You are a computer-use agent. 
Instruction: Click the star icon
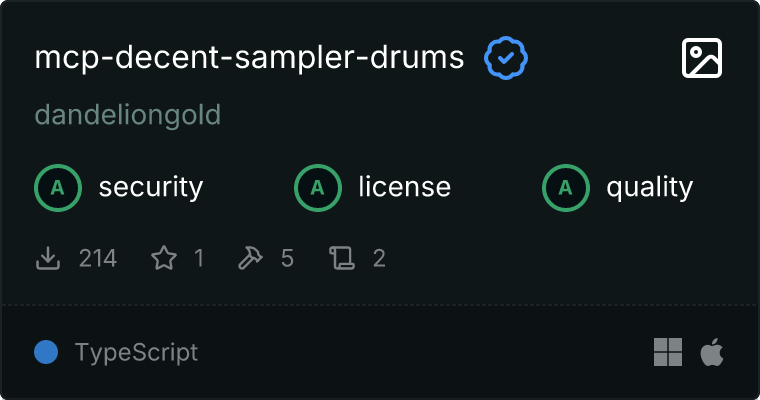(163, 259)
